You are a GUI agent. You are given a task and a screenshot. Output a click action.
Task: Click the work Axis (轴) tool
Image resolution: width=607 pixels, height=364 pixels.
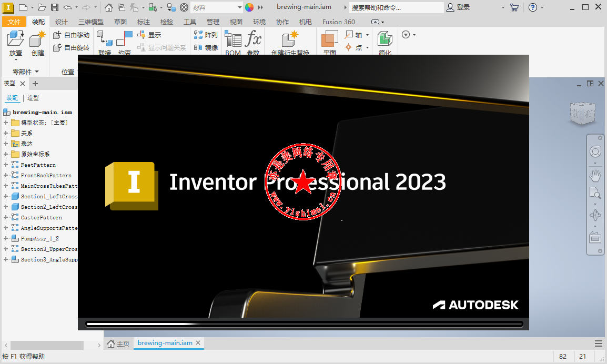(353, 35)
